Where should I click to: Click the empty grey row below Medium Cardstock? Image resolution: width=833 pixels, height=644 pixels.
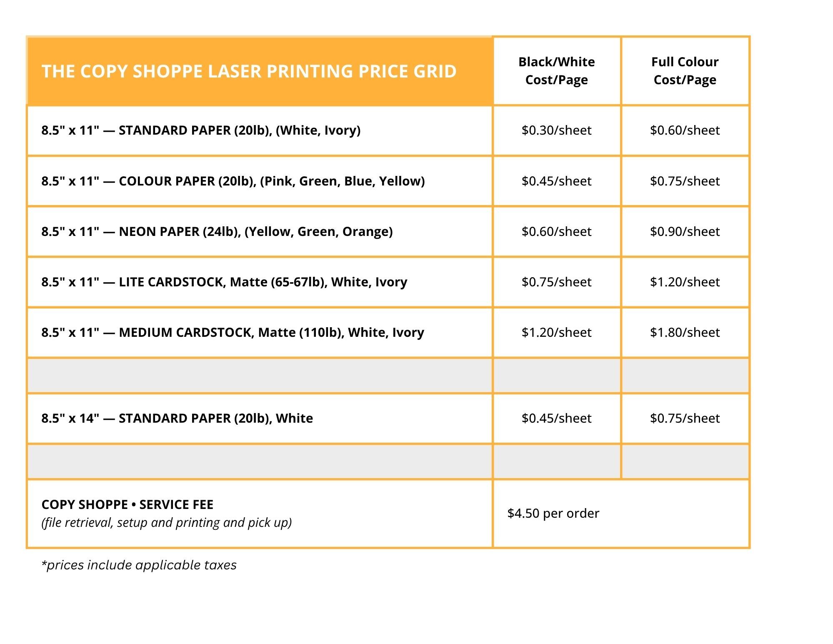(x=388, y=376)
